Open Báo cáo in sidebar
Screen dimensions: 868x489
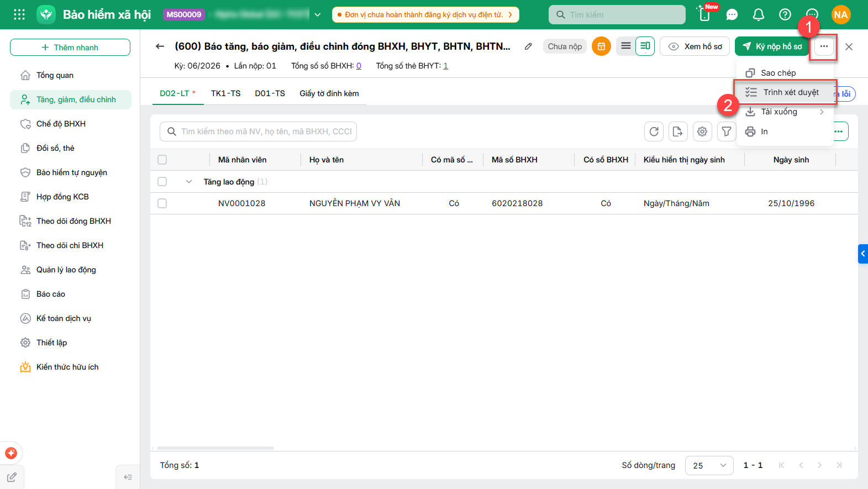point(71,294)
